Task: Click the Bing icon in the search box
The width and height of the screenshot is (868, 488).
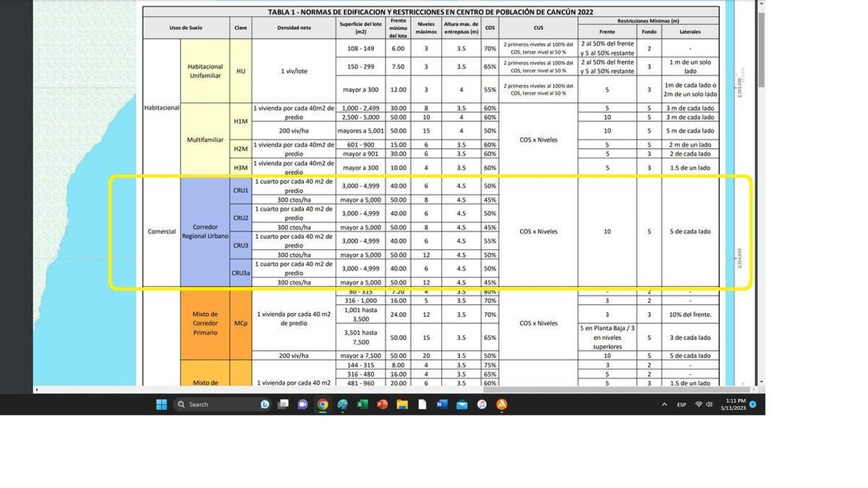Action: [264, 404]
